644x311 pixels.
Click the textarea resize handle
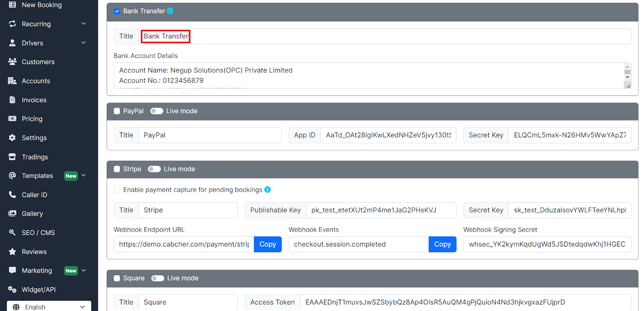[x=627, y=85]
